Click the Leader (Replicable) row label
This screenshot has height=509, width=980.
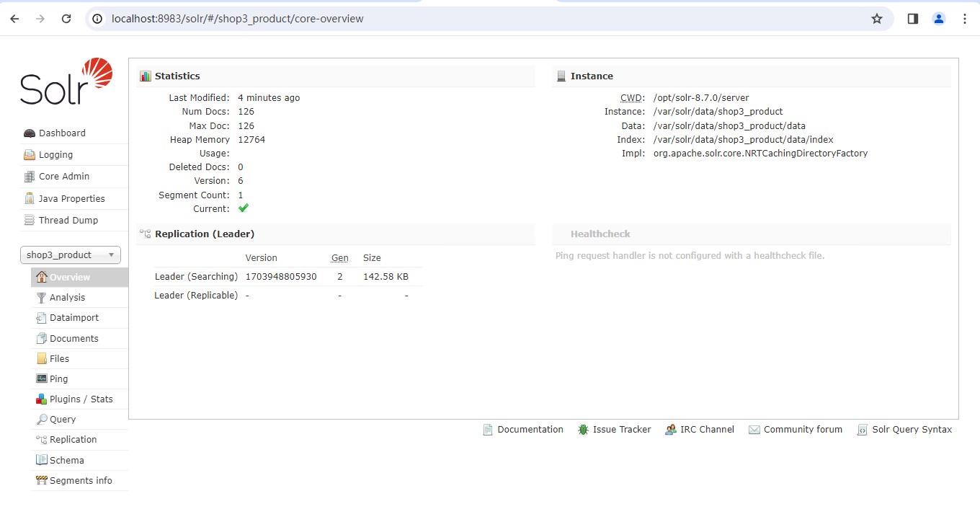point(196,296)
